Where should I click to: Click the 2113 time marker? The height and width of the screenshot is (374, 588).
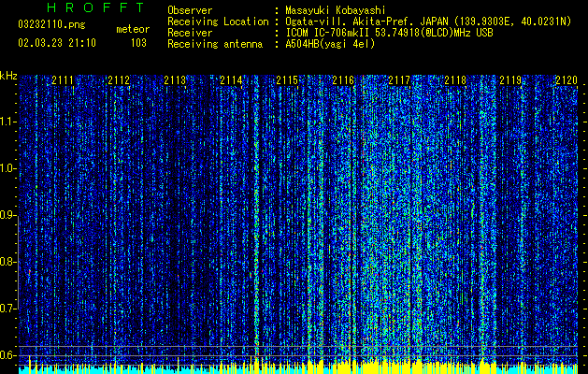pyautogui.click(x=175, y=80)
